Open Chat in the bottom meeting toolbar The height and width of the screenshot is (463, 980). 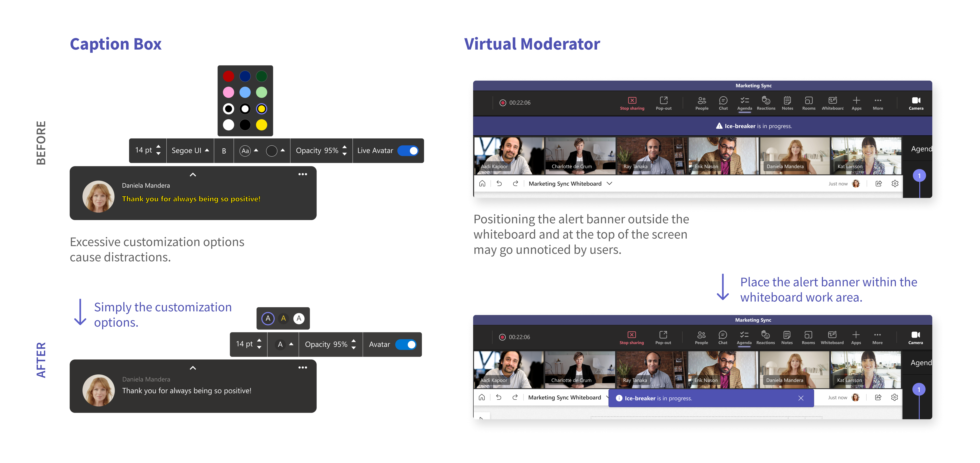pos(723,338)
